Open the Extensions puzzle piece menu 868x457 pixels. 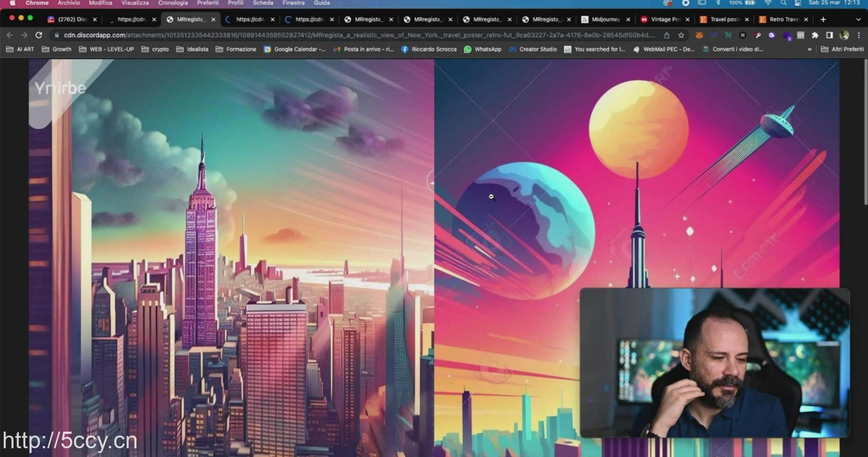[815, 35]
